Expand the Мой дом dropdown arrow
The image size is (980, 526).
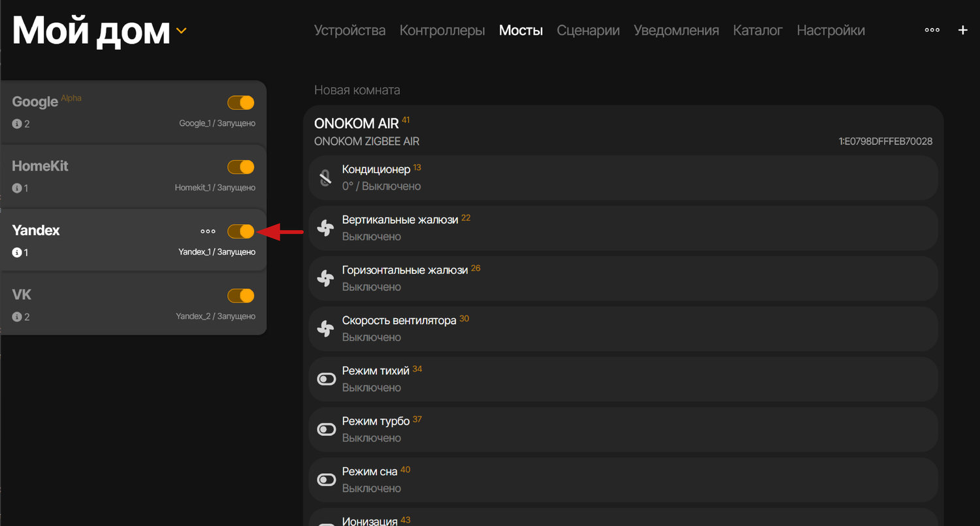point(181,31)
